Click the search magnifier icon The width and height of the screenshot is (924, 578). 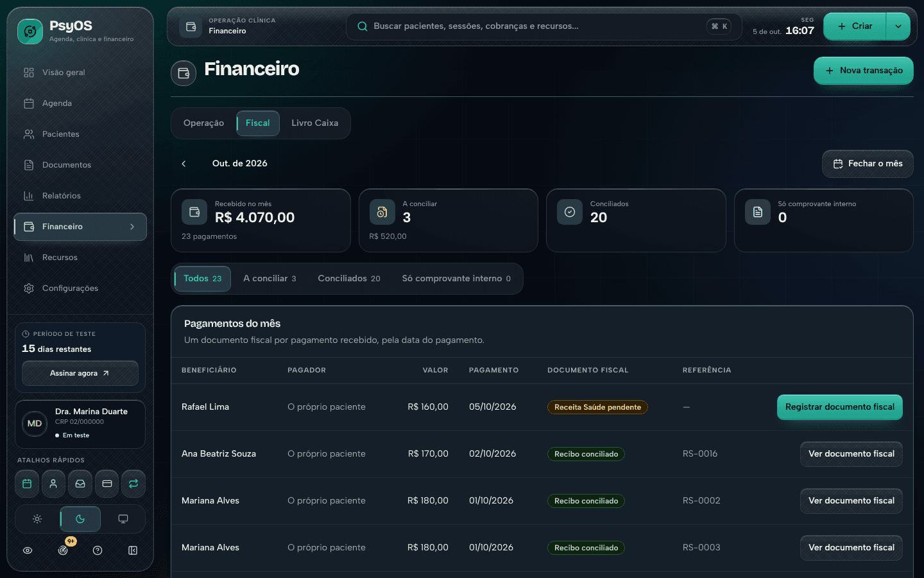(363, 26)
